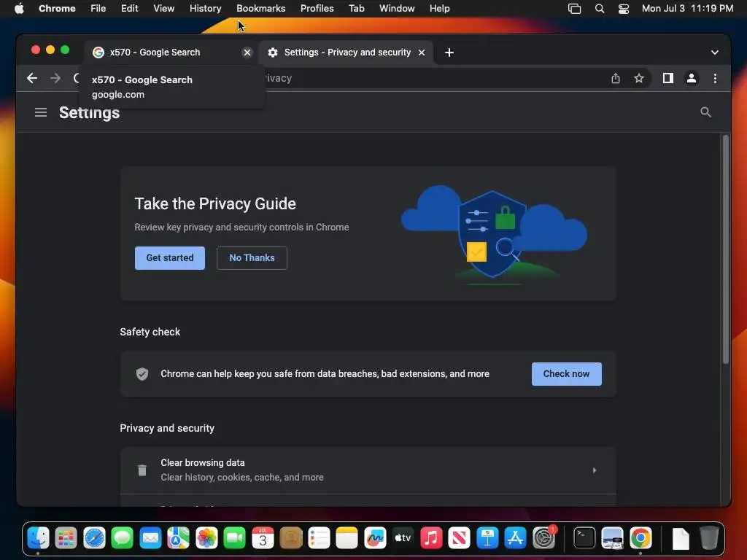
Task: Open Mail from the Dock
Action: (x=150, y=539)
